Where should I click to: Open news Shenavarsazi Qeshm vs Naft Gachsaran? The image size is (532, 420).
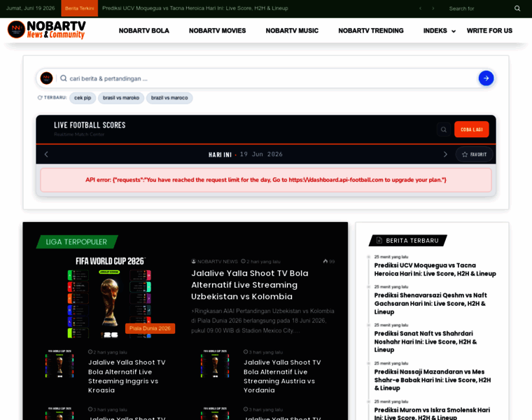tap(430, 304)
